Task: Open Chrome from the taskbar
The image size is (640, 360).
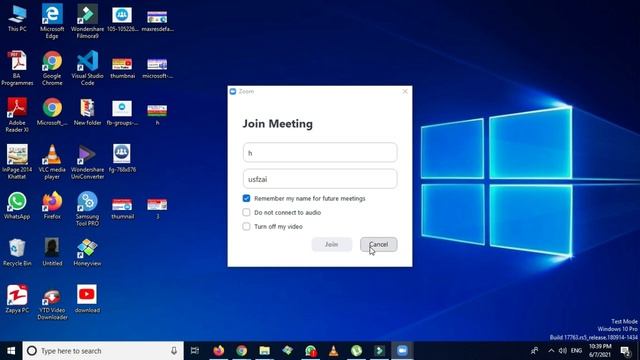Action: [242, 351]
